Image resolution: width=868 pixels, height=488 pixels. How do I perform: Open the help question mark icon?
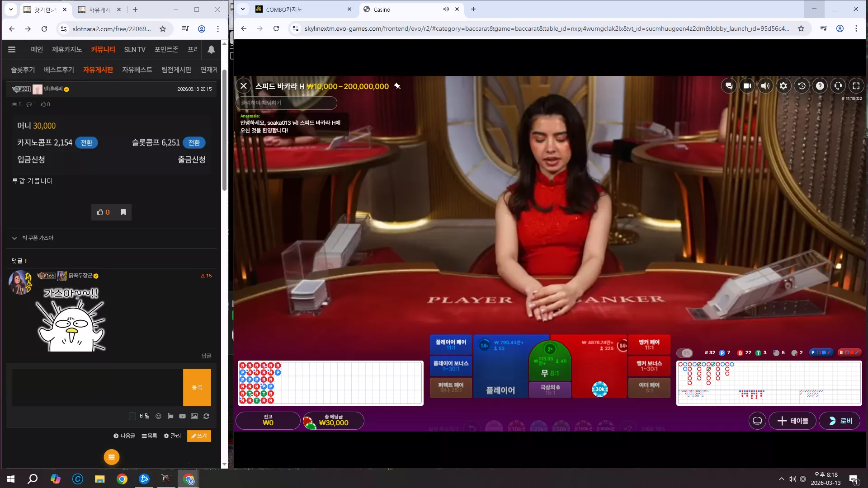point(820,86)
